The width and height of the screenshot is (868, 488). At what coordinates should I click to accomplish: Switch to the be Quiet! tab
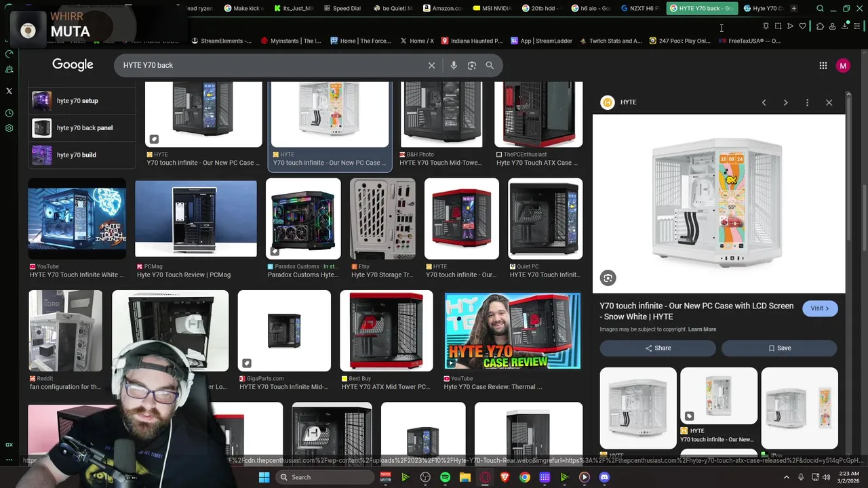click(x=393, y=8)
